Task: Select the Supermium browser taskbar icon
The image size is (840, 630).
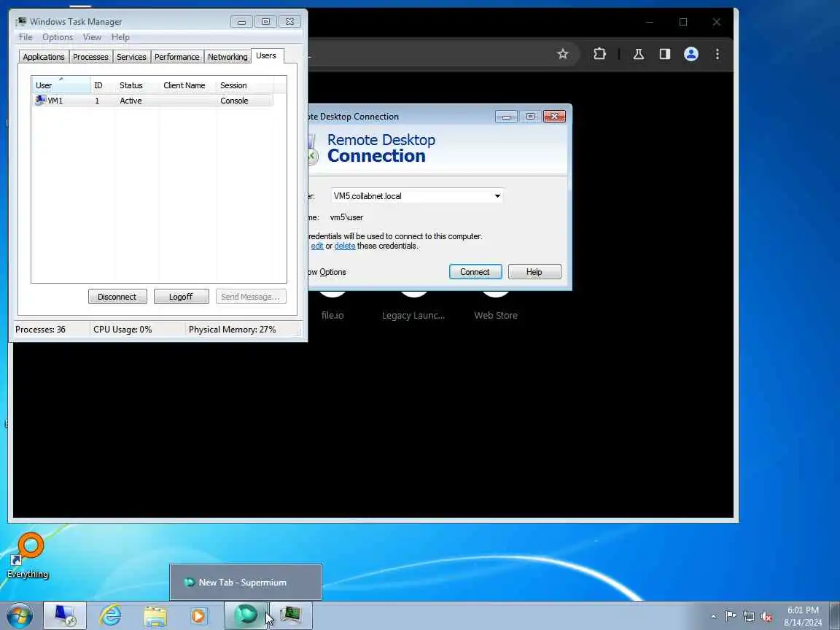Action: 245,615
